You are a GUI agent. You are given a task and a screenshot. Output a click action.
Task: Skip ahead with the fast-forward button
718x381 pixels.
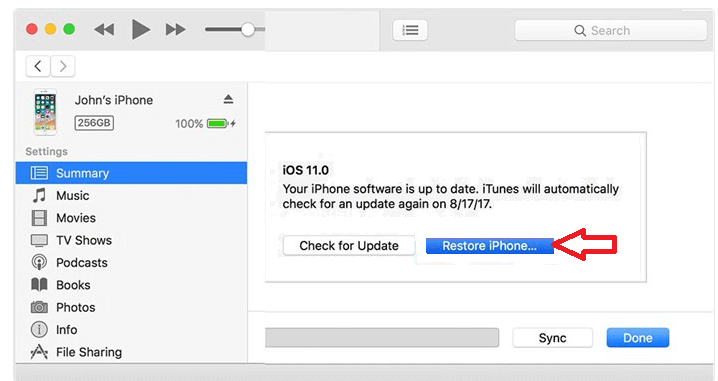coord(175,30)
